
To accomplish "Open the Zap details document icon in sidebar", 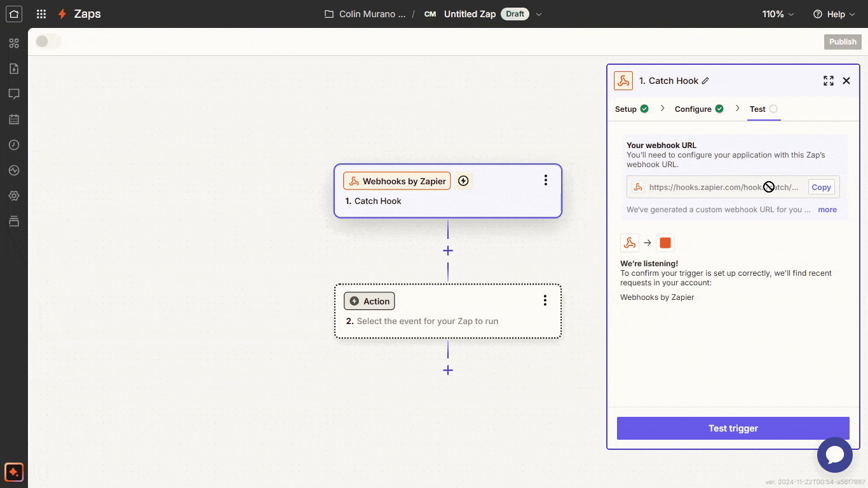I will pyautogui.click(x=14, y=69).
